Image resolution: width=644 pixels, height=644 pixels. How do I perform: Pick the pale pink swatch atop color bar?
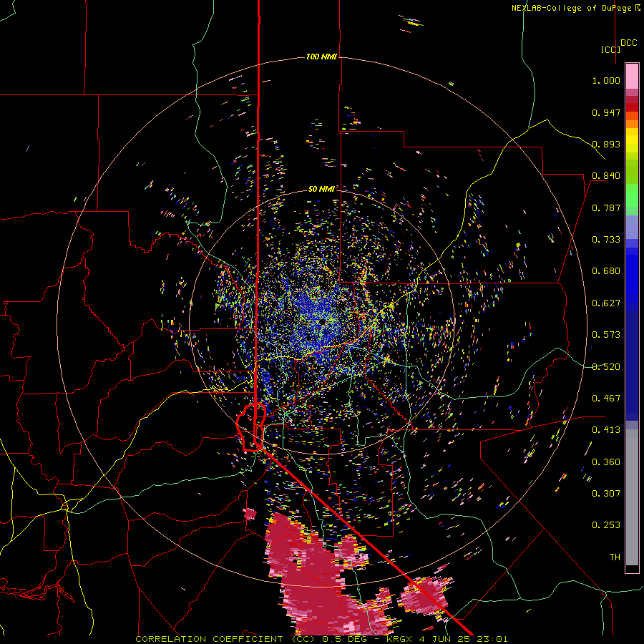pos(632,76)
